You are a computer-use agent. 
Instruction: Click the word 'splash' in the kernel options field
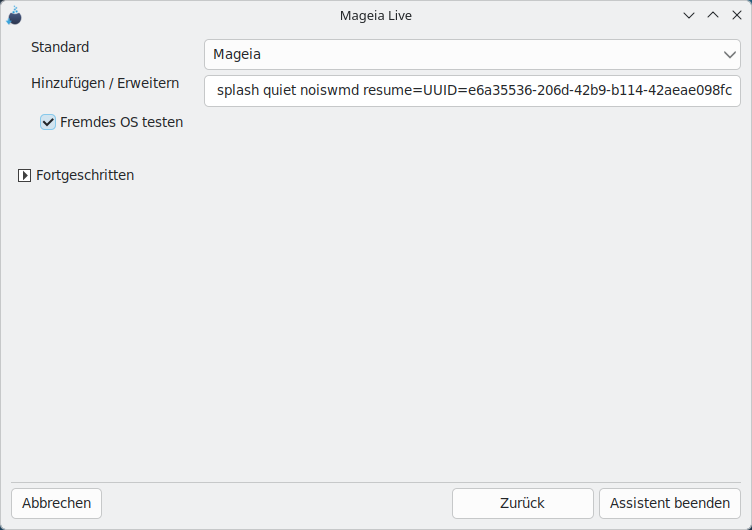pos(238,90)
